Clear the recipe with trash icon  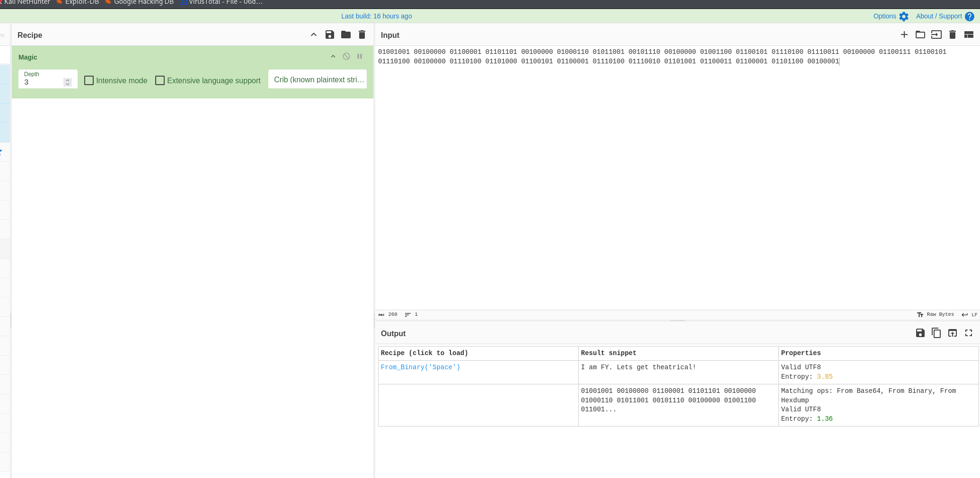tap(362, 35)
